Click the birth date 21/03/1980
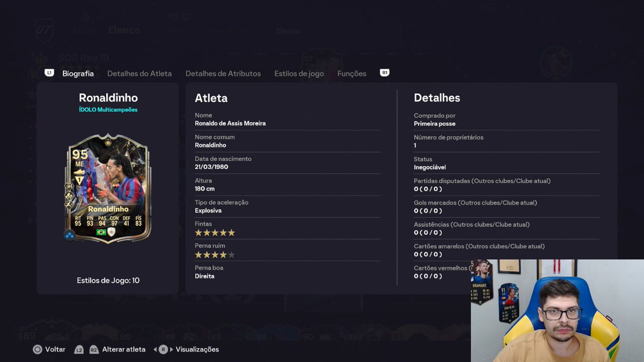 [x=211, y=167]
